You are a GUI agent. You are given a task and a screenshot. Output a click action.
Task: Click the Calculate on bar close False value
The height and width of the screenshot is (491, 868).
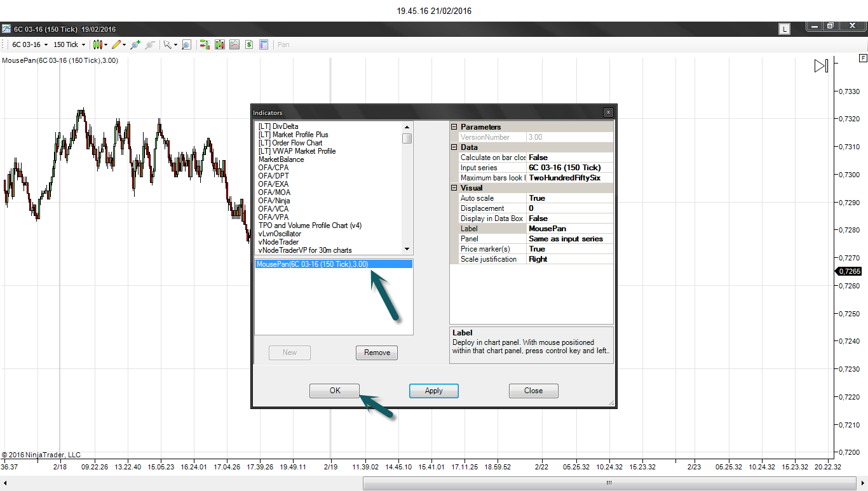pos(570,158)
